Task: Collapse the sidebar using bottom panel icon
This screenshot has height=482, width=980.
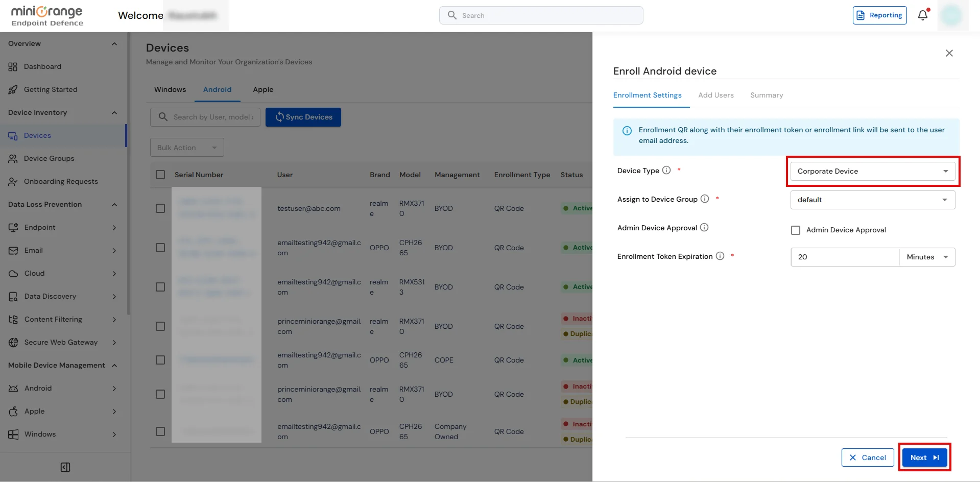Action: tap(65, 467)
